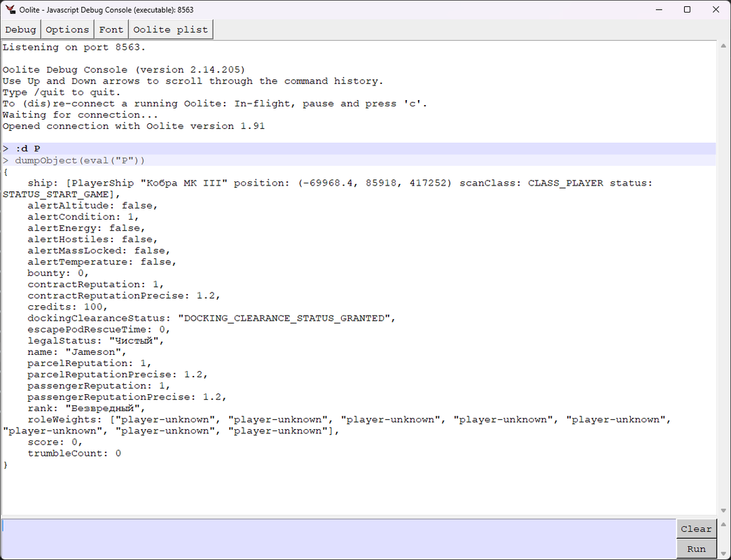Image resolution: width=731 pixels, height=560 pixels.
Task: Open the Options menu
Action: (67, 29)
